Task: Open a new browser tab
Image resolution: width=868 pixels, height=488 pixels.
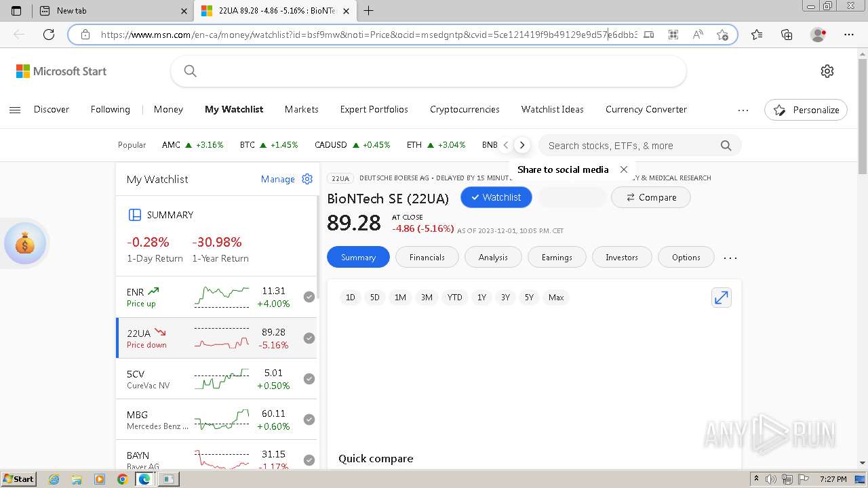Action: (369, 10)
